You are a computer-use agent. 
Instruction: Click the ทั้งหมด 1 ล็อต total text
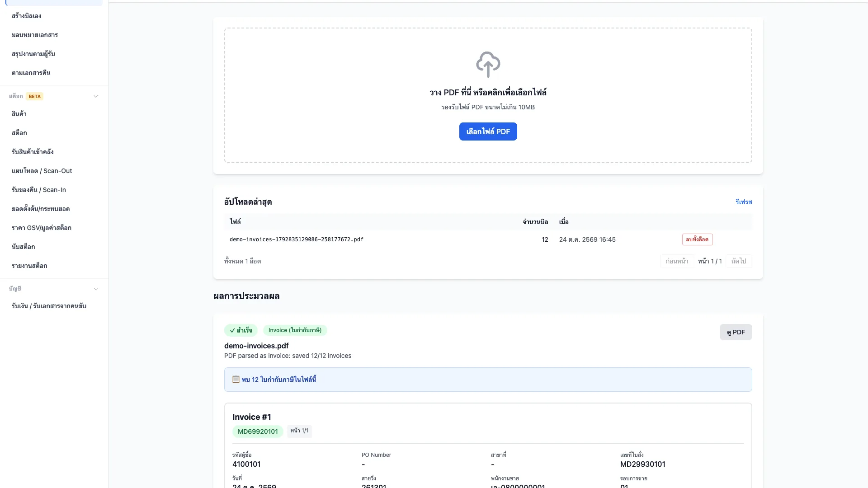pos(242,261)
